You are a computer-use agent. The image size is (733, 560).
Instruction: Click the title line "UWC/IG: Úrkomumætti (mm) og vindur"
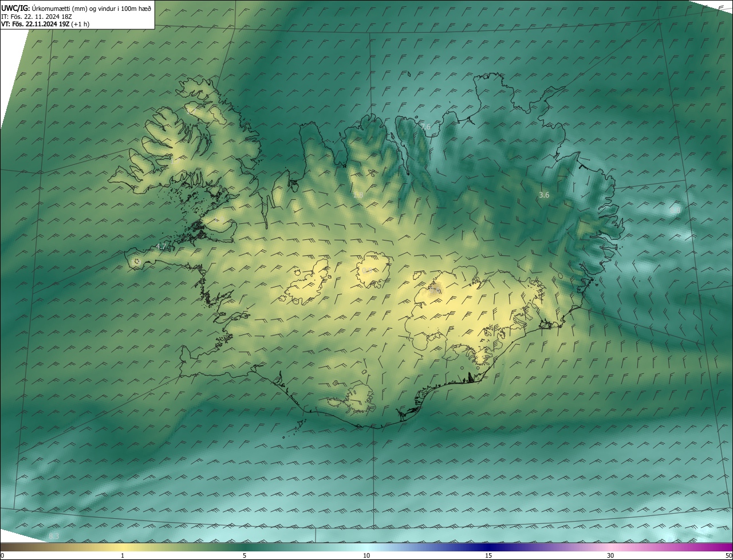point(76,8)
